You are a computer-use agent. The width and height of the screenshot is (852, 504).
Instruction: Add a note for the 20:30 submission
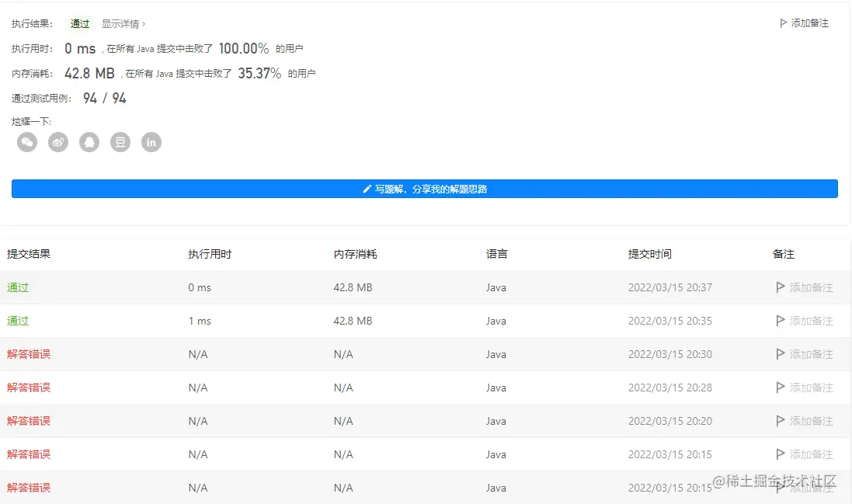[804, 354]
